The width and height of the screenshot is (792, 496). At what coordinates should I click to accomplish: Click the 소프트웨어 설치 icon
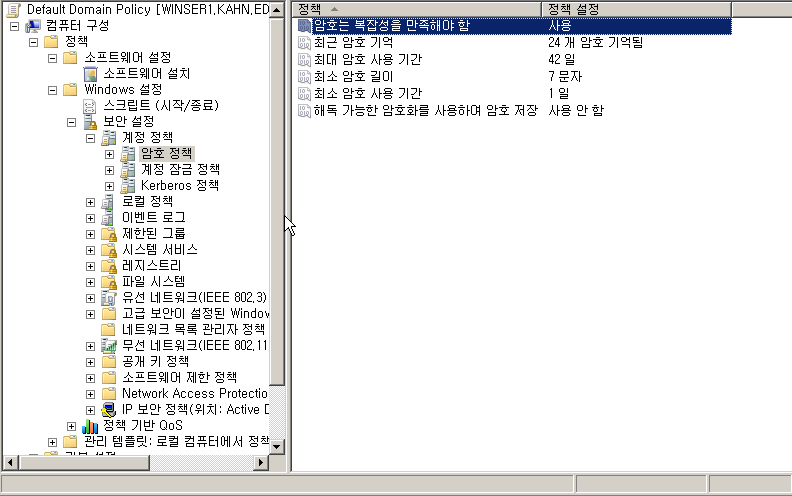(90, 74)
